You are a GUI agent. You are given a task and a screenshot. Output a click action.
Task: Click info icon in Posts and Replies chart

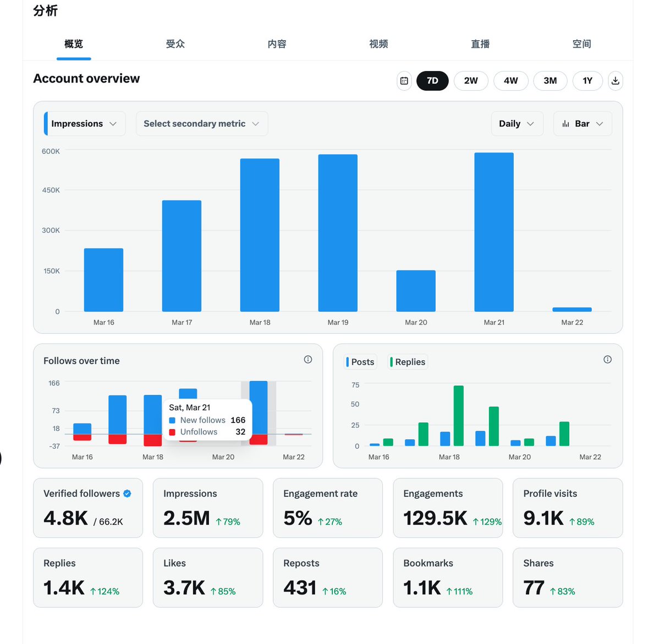(x=607, y=360)
